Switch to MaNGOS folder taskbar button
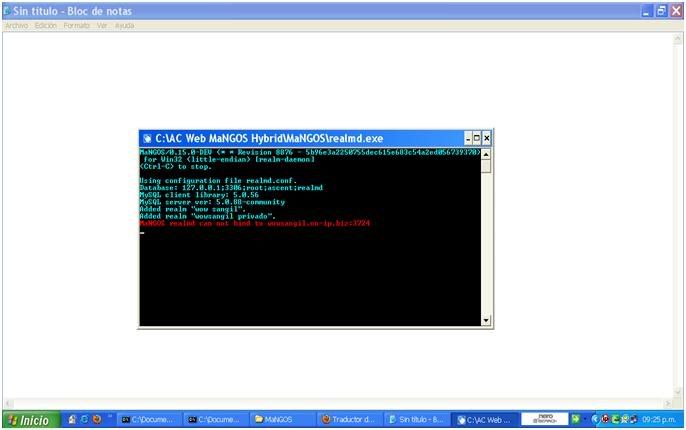The width and height of the screenshot is (686, 430). (283, 420)
